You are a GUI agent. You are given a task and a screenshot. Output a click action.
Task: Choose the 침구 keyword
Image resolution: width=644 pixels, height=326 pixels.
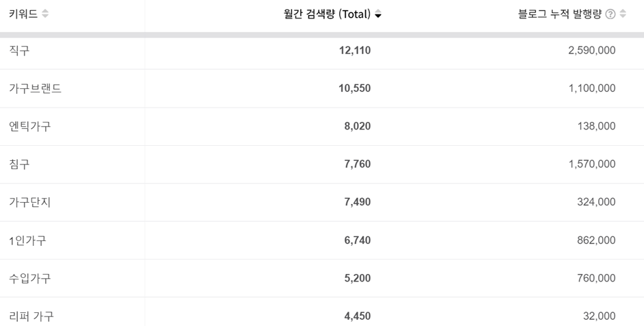tap(19, 164)
